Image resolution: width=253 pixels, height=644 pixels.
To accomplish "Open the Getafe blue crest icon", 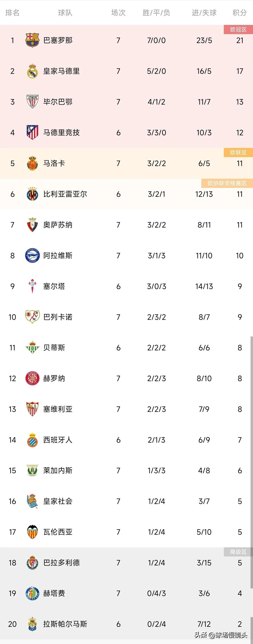I will click(32, 593).
